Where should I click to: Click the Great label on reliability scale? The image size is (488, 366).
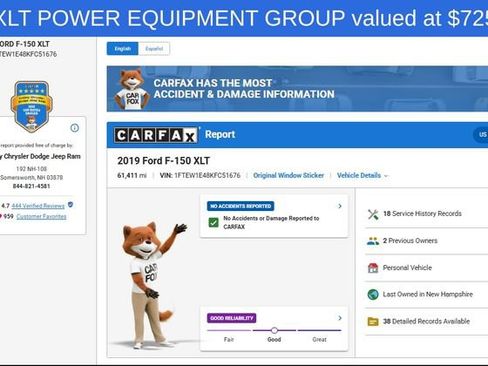[x=319, y=339]
